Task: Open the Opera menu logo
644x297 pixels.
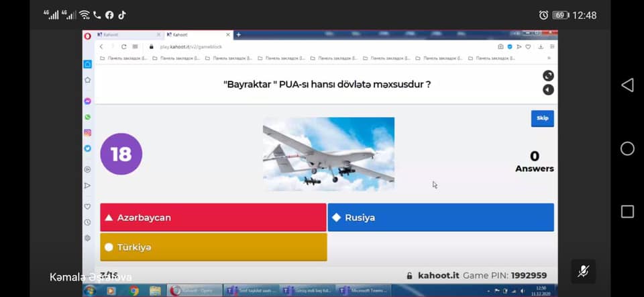Action: point(87,36)
